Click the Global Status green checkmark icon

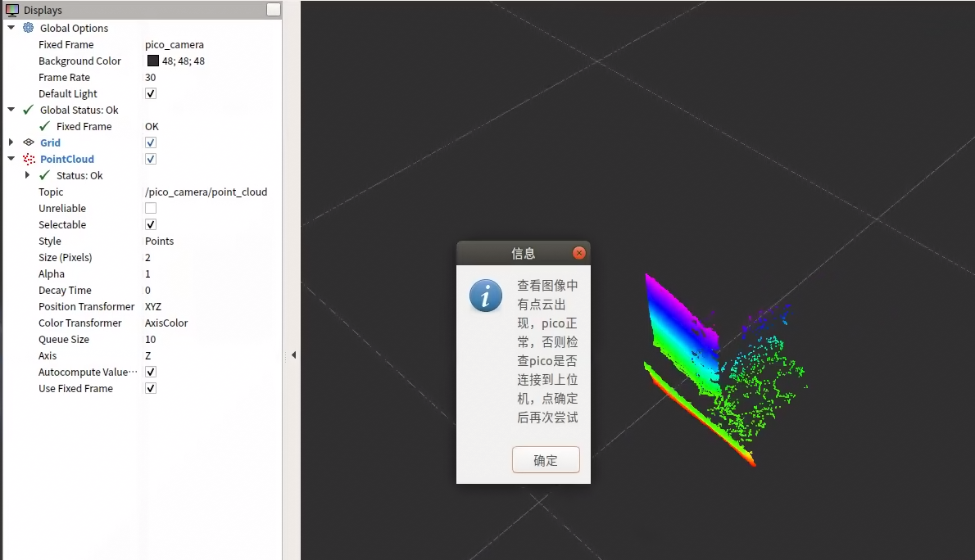point(29,110)
